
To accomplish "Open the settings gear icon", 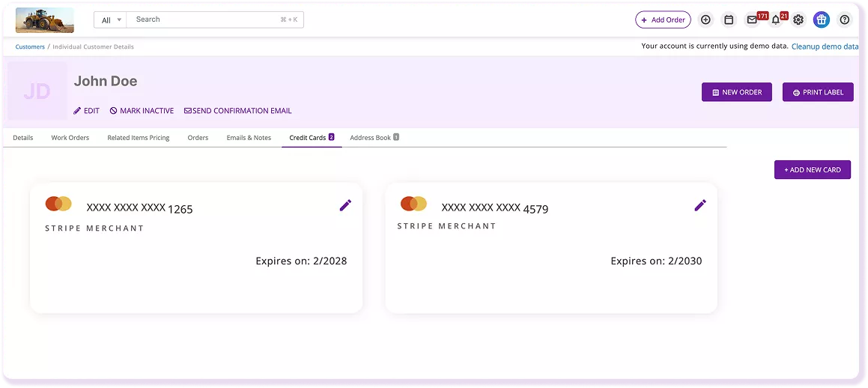I will coord(798,20).
